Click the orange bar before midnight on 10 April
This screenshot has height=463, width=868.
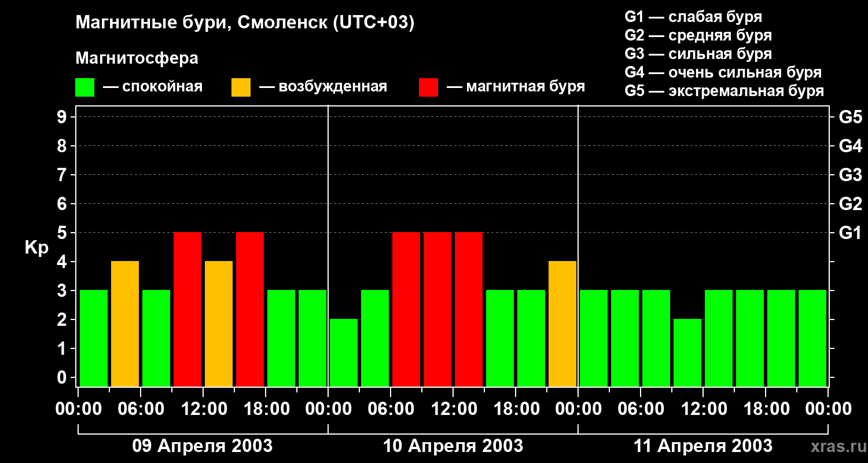562,324
